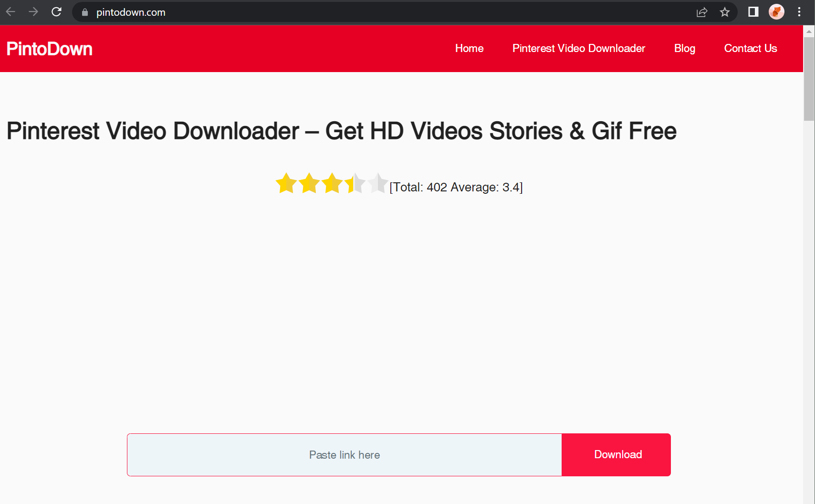
Task: Rate four stars with fourth star
Action: coord(355,183)
